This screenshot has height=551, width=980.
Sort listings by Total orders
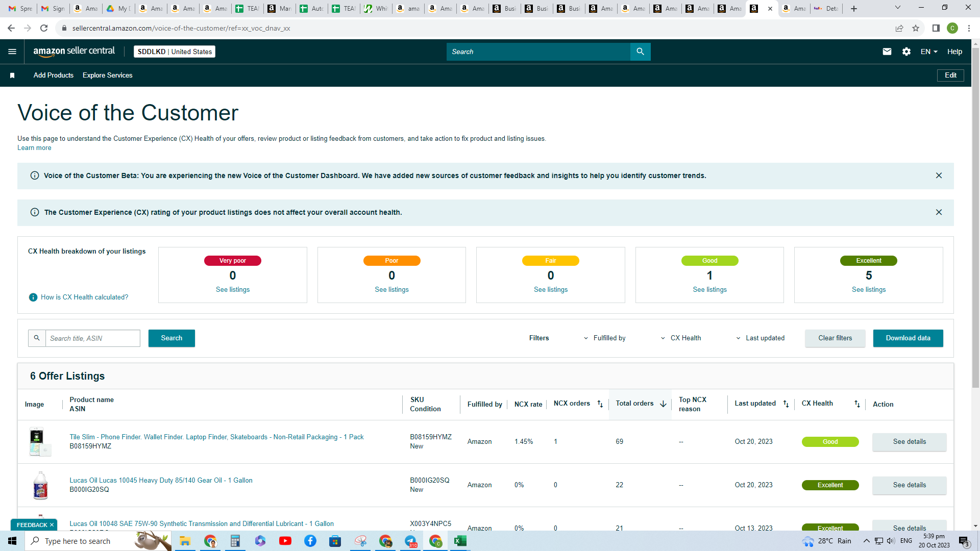(663, 404)
